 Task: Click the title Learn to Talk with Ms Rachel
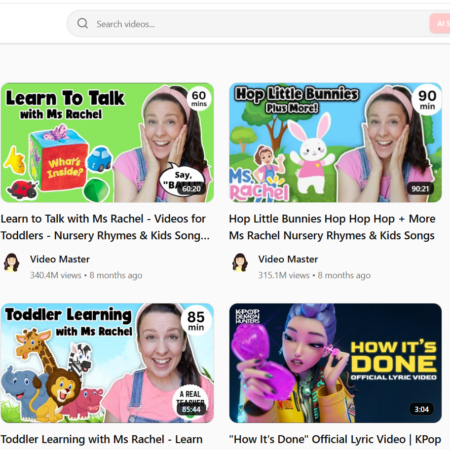(x=105, y=227)
